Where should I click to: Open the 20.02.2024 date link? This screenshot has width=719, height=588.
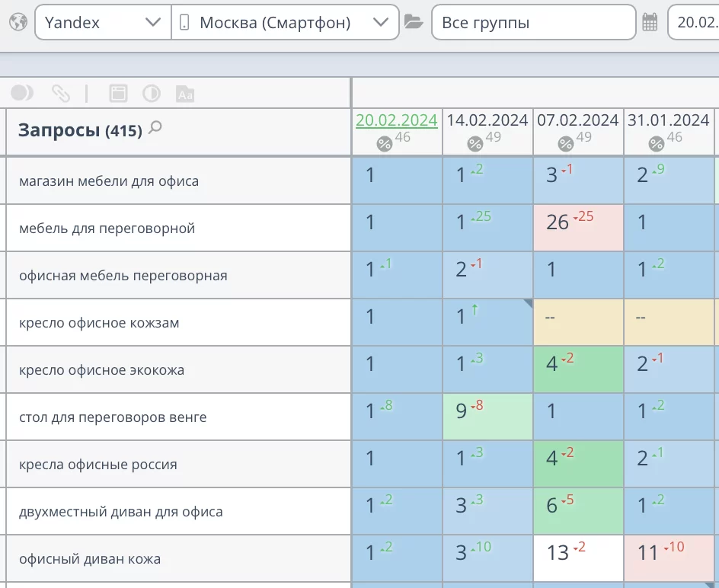[x=396, y=120]
